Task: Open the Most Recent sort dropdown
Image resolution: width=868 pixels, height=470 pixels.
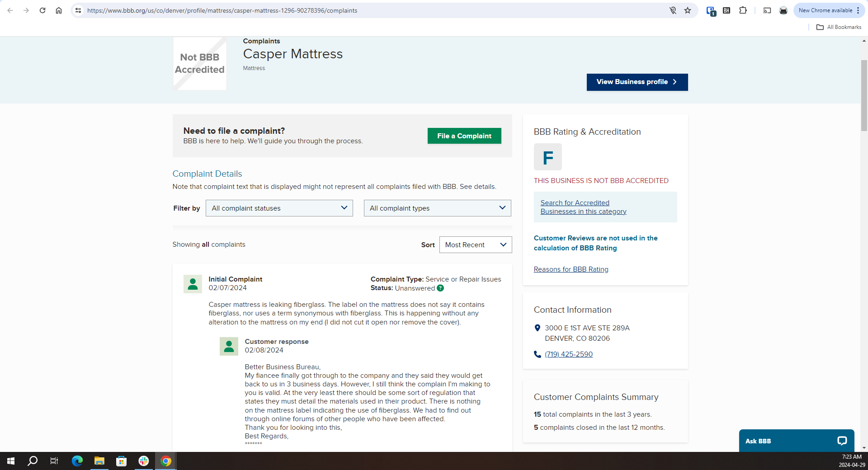Action: 476,244
